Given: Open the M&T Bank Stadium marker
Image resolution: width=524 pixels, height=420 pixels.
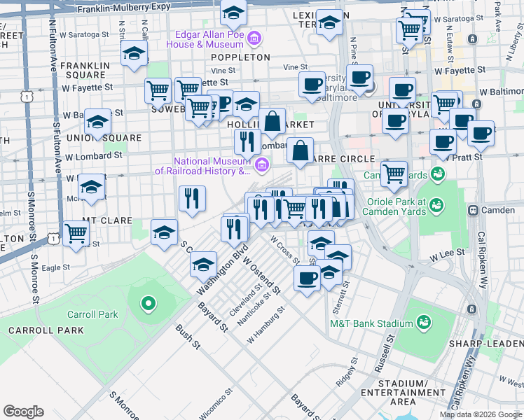Looking at the screenshot, I should point(423,323).
